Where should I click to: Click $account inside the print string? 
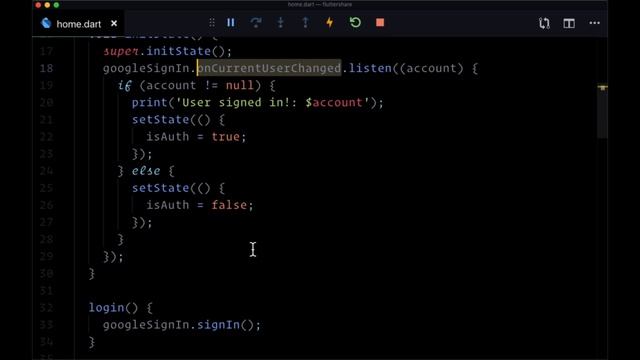(x=334, y=102)
